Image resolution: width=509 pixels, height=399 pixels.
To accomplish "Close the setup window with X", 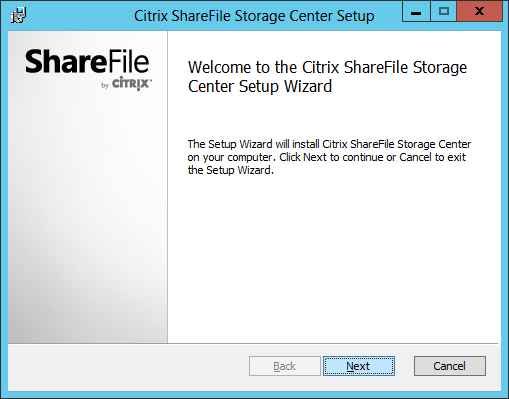I will click(x=479, y=12).
